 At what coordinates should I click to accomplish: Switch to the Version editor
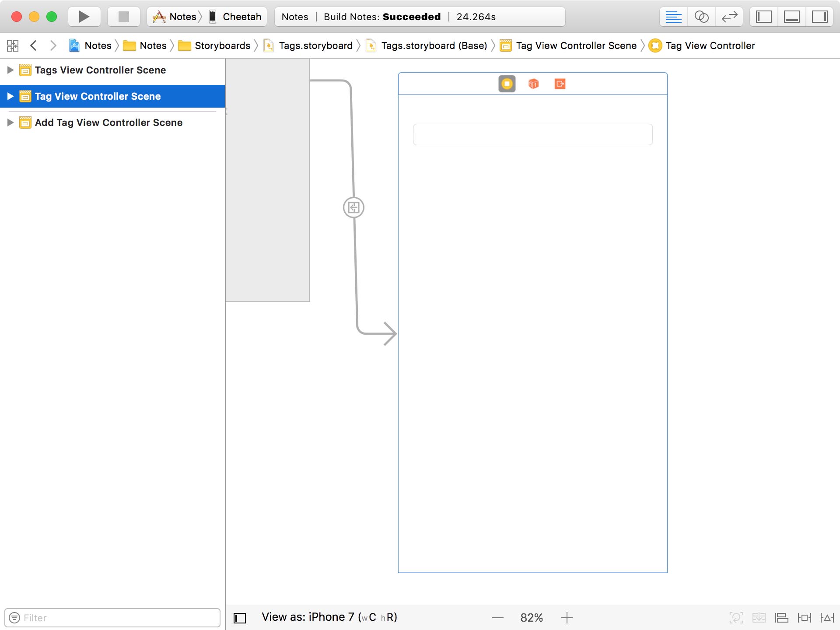point(729,17)
